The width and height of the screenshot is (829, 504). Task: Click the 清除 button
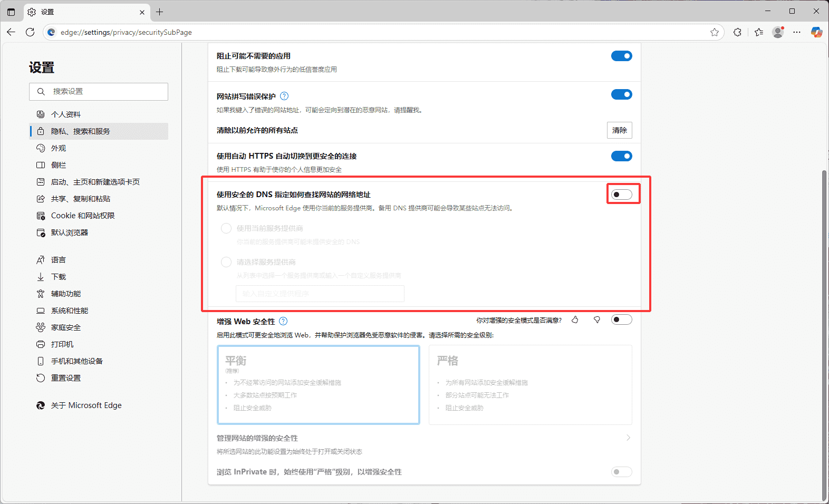[x=619, y=130]
